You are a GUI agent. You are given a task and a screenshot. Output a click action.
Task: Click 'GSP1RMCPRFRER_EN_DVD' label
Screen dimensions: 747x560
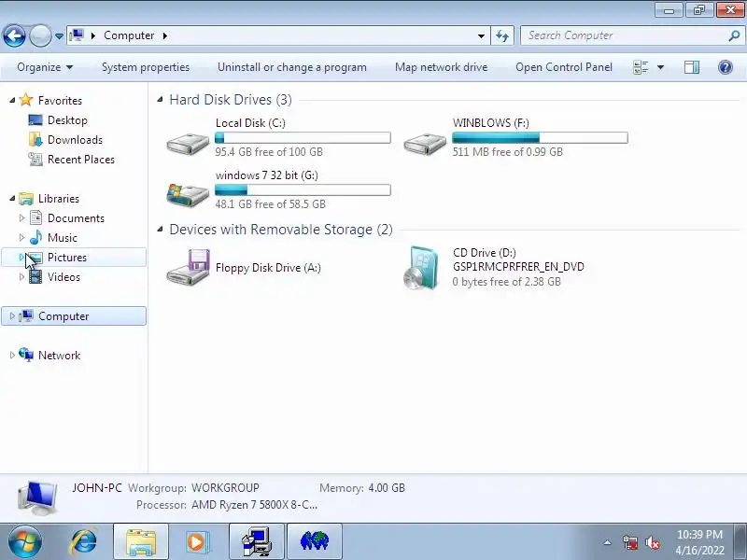pyautogui.click(x=518, y=267)
